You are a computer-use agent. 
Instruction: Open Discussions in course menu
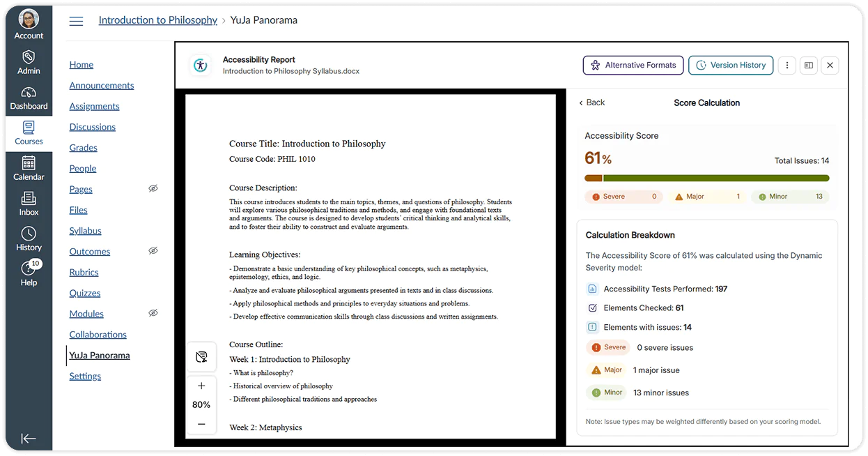(93, 127)
